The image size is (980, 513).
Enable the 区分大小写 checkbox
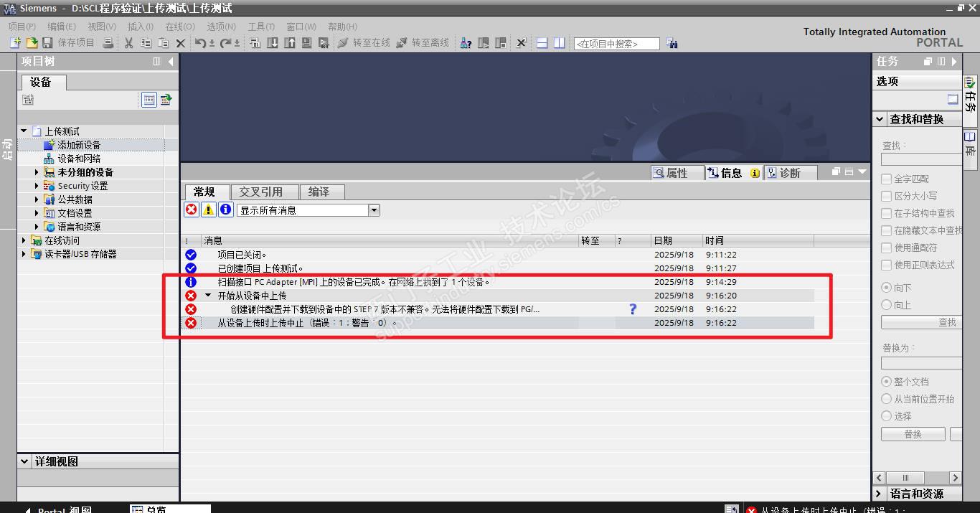coord(887,196)
